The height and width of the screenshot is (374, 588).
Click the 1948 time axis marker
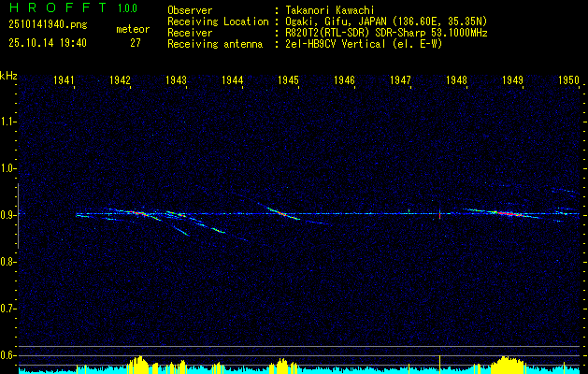(x=456, y=79)
